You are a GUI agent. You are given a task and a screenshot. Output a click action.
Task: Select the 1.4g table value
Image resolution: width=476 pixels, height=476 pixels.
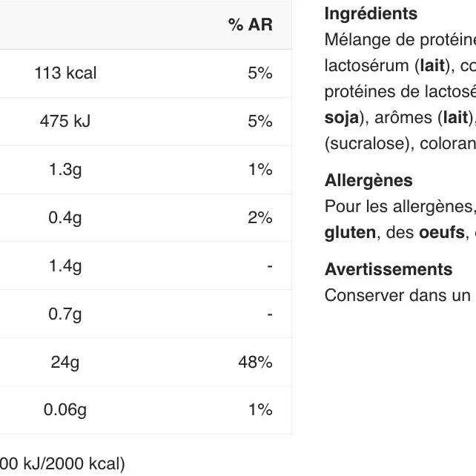click(x=65, y=266)
